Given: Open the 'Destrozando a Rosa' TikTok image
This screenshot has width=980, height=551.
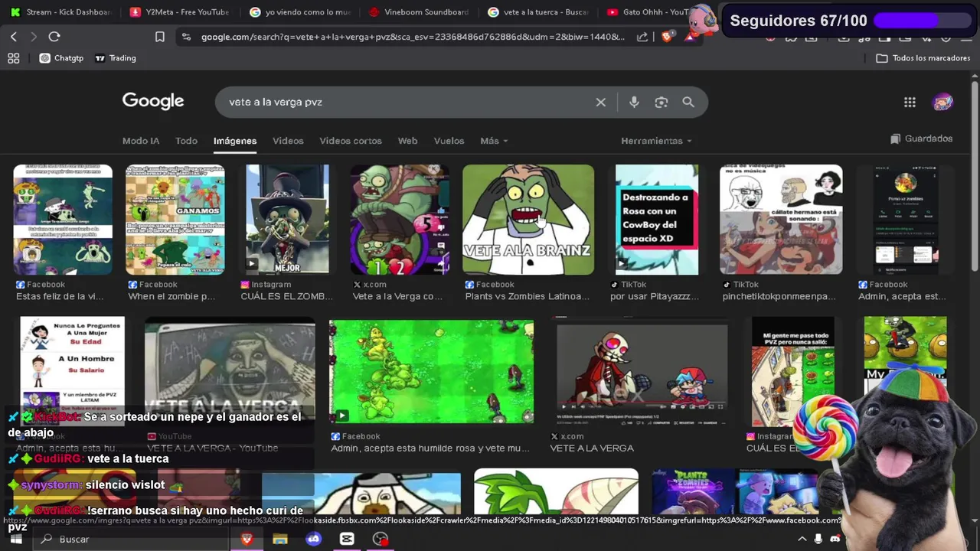Looking at the screenshot, I should pyautogui.click(x=657, y=220).
